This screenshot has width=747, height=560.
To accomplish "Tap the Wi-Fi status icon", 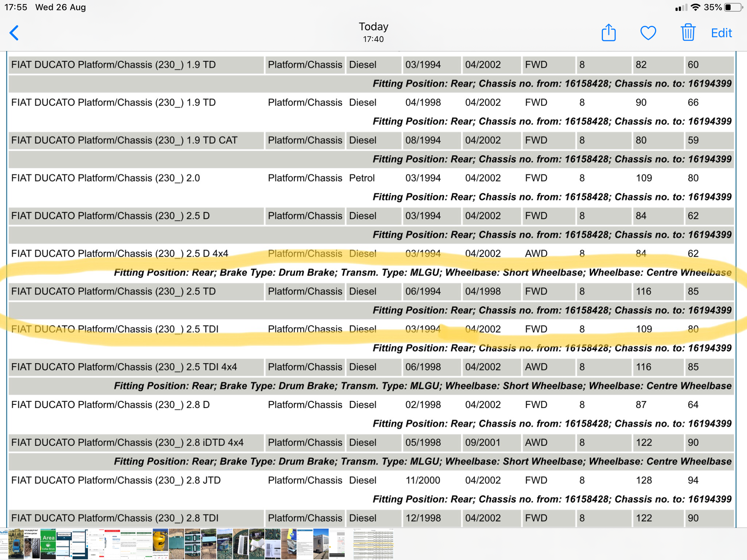I will point(695,7).
